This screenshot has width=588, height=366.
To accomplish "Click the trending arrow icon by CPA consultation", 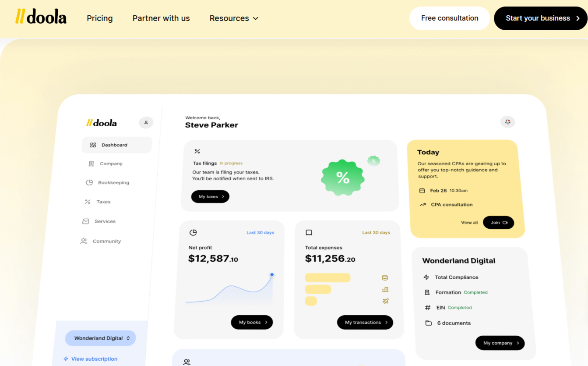I will click(423, 205).
